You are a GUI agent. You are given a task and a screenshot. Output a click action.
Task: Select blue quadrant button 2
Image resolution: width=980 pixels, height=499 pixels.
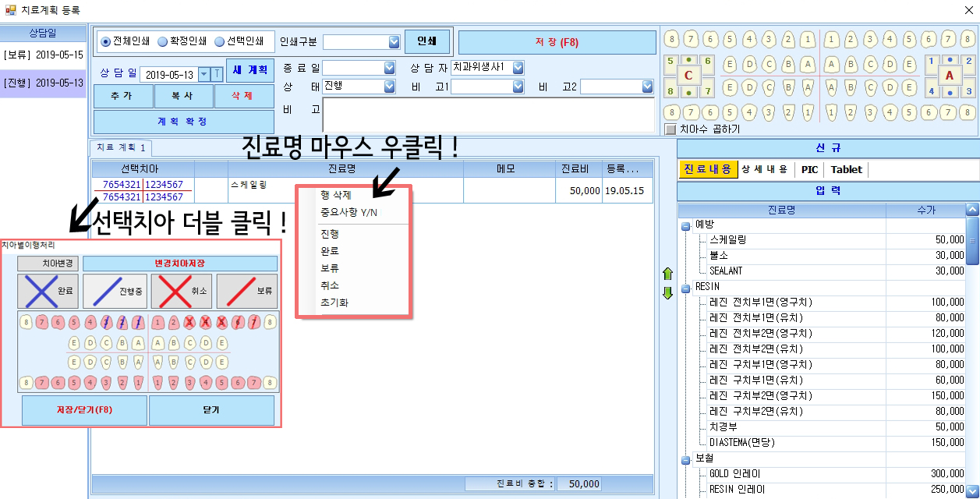(968, 61)
